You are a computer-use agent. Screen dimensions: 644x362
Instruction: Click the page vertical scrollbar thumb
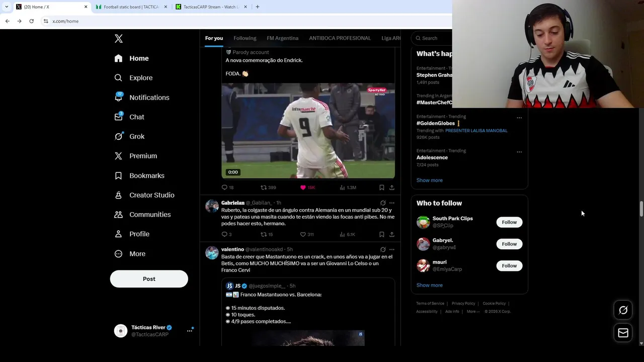click(x=641, y=209)
